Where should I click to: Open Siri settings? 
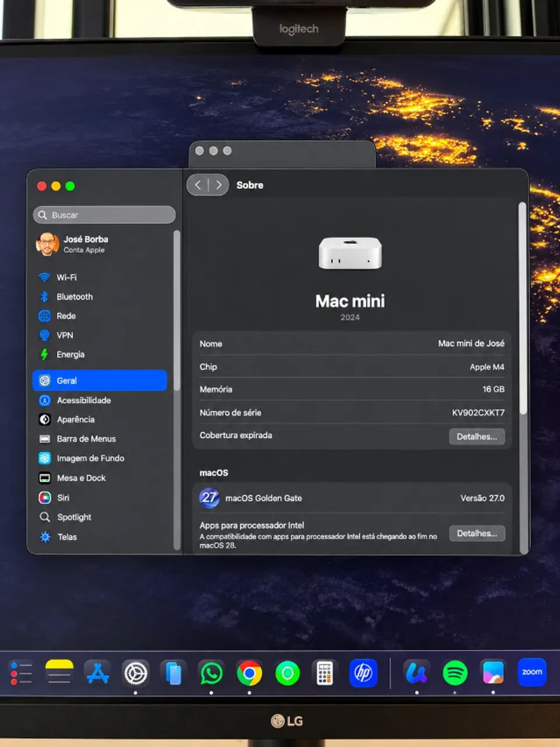point(99,498)
